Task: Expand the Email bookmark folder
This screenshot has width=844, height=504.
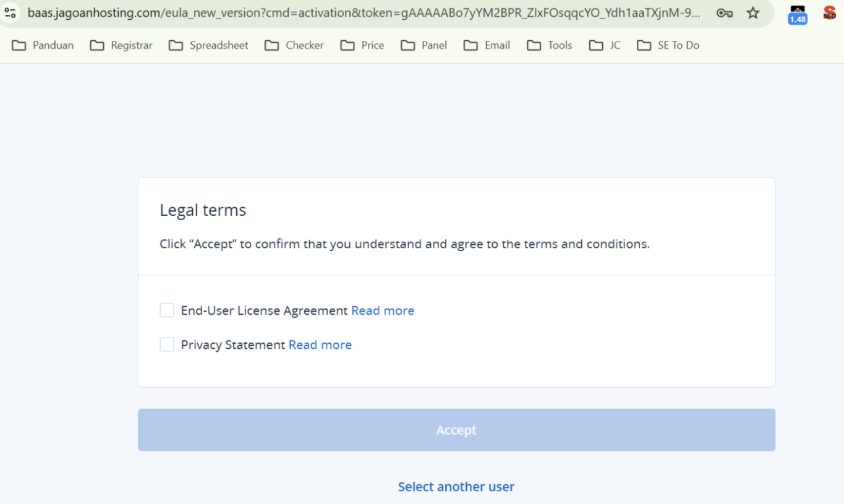Action: (x=487, y=45)
